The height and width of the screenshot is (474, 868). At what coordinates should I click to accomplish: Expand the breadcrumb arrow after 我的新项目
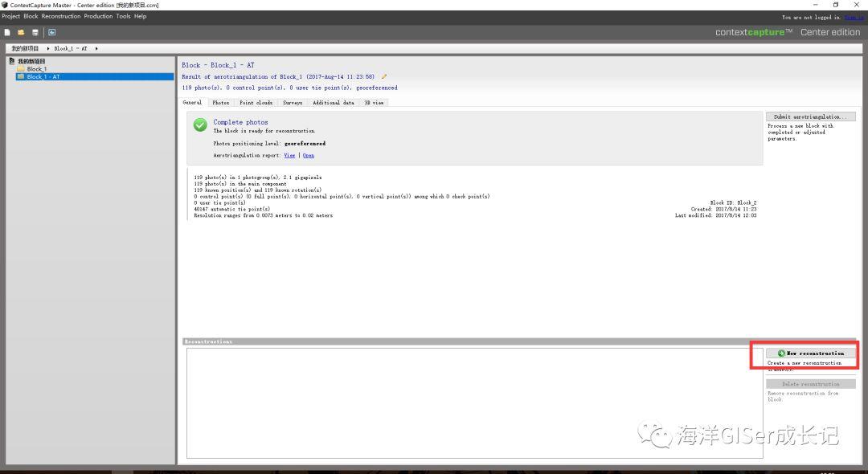pyautogui.click(x=48, y=49)
